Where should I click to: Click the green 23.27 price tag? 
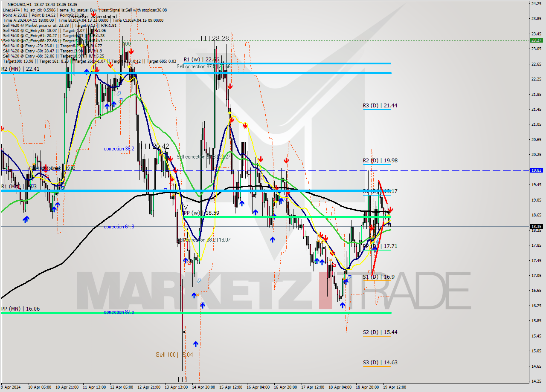536,40
